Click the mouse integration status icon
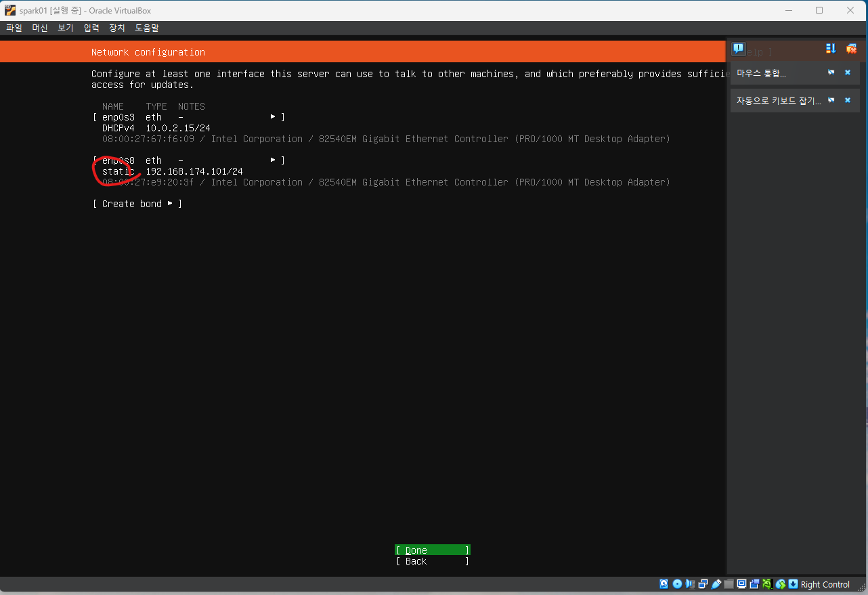Screen dimensions: 868x595 coord(781,584)
